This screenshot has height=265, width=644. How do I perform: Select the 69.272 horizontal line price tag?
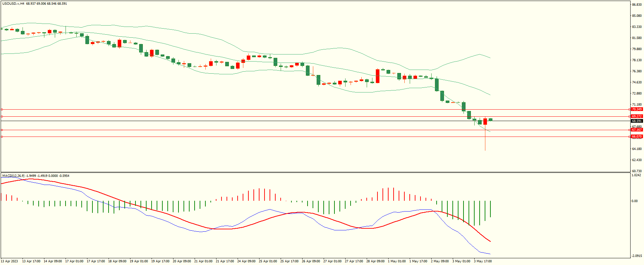click(637, 116)
